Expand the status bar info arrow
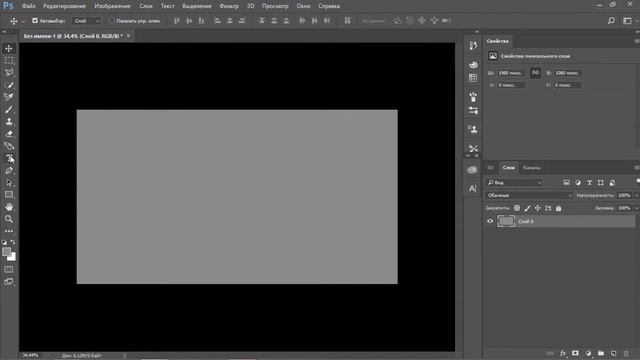The width and height of the screenshot is (640, 360). coord(124,356)
